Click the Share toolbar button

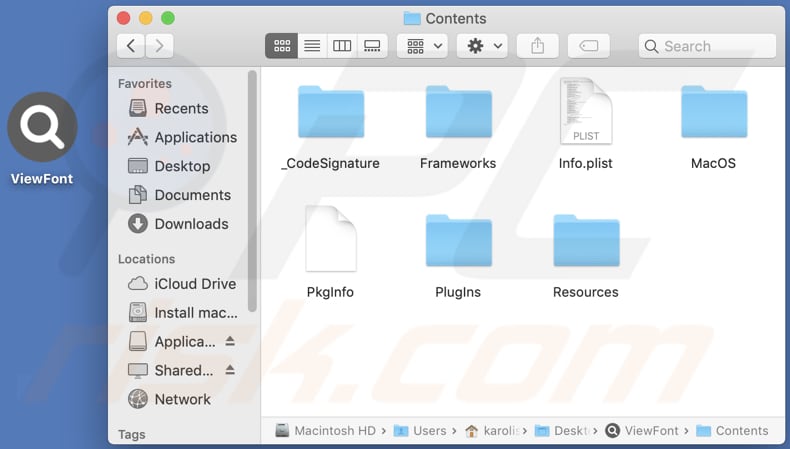pos(538,46)
